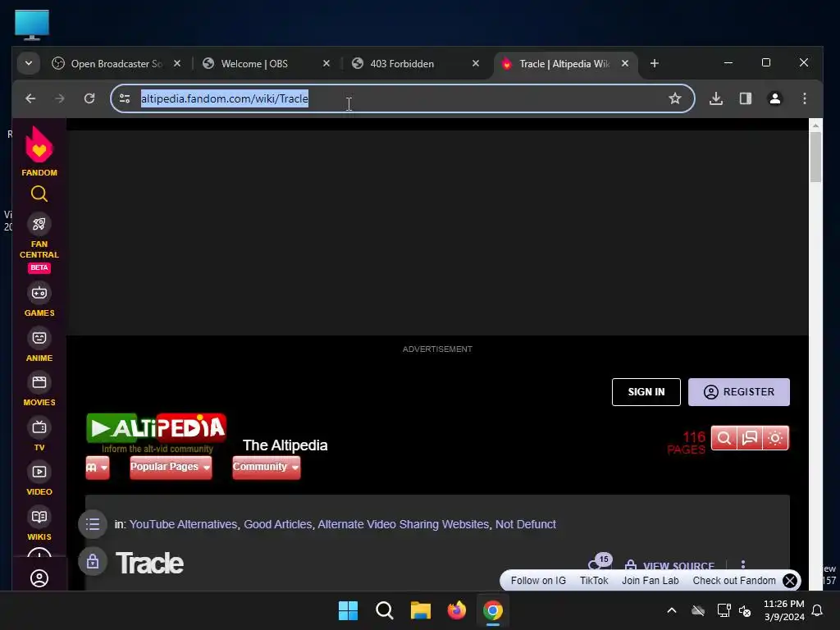Click the page vertical scrollbar thumb
The height and width of the screenshot is (630, 840).
[x=815, y=157]
